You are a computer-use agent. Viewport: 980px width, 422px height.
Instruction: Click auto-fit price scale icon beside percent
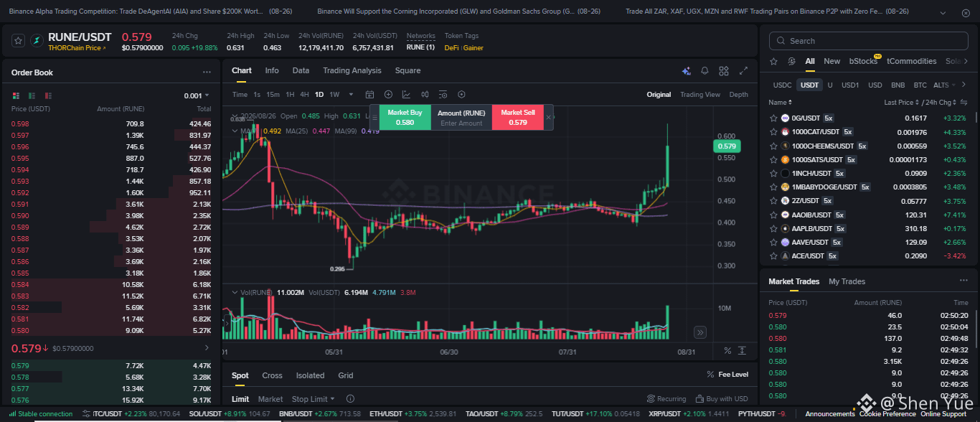(x=743, y=351)
